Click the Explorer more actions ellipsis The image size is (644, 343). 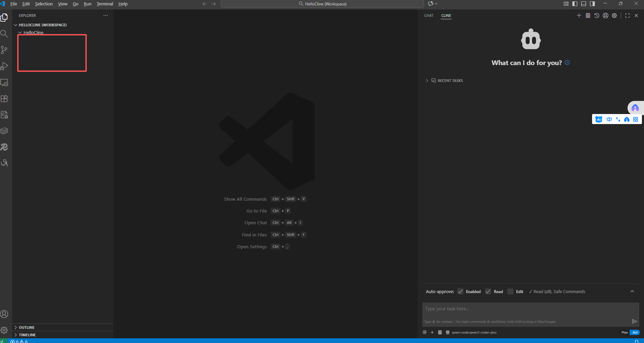(106, 16)
